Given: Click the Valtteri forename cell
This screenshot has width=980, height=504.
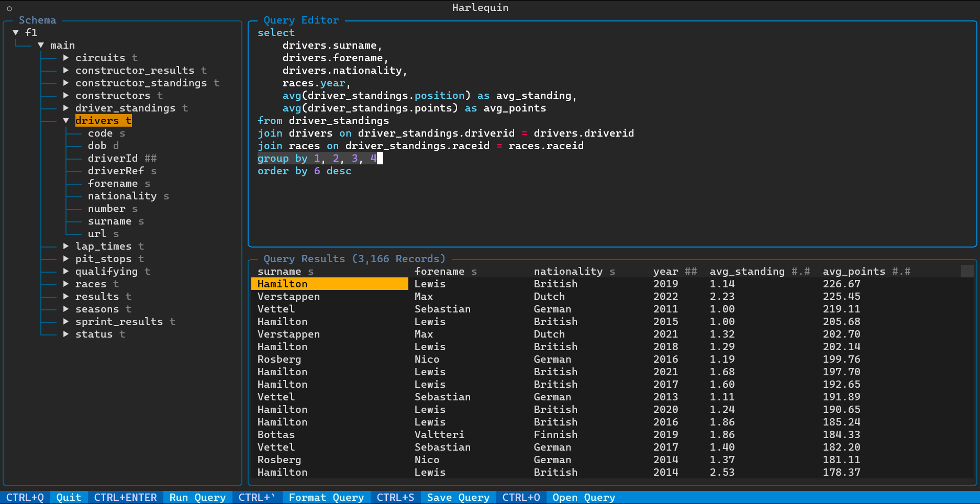Looking at the screenshot, I should (440, 434).
